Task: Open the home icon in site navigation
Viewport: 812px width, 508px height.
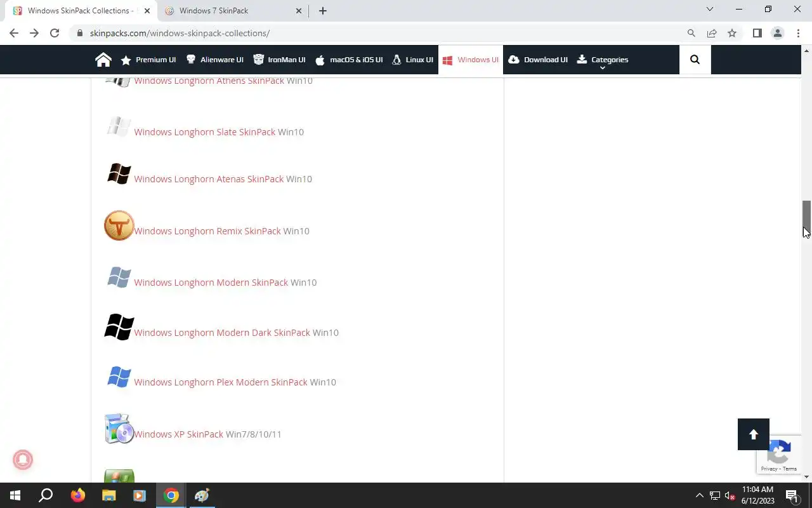Action: pos(103,60)
